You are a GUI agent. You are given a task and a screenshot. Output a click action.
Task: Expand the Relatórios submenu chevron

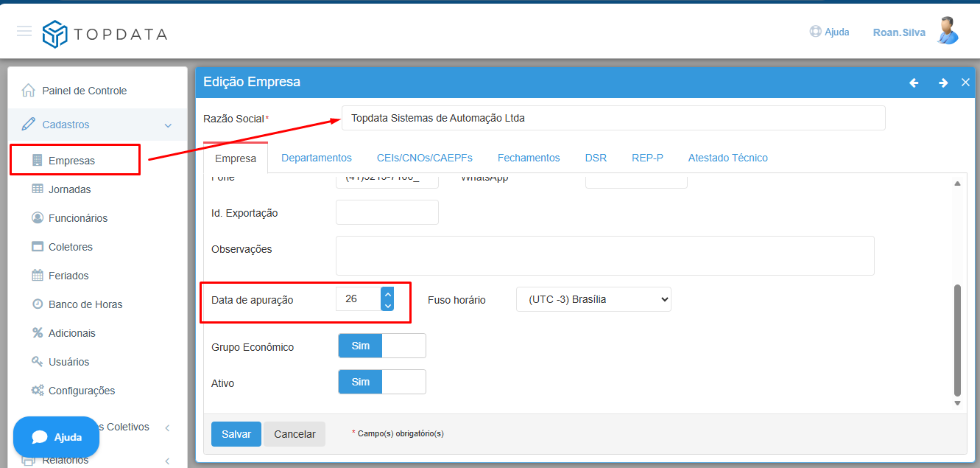tap(168, 461)
